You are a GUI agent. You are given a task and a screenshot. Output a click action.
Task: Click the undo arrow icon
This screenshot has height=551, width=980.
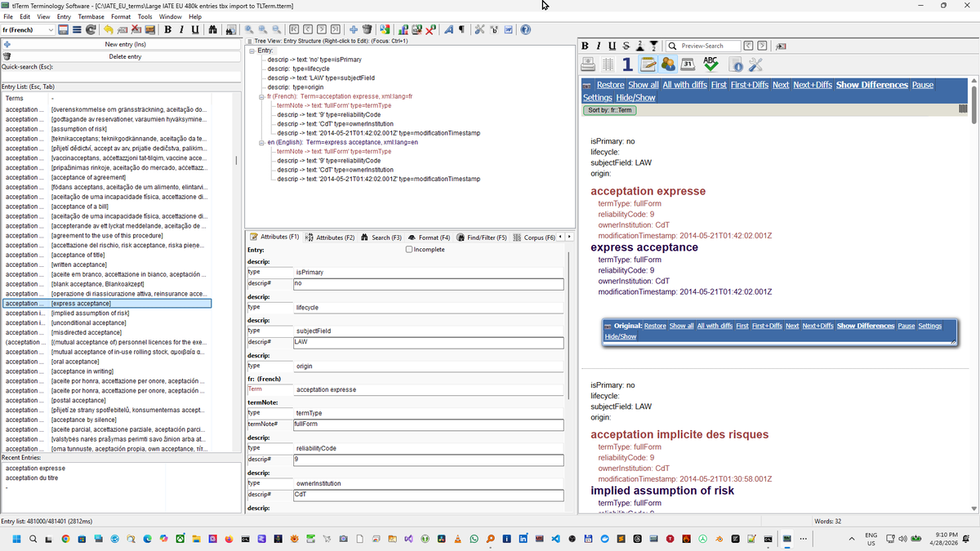click(x=109, y=30)
